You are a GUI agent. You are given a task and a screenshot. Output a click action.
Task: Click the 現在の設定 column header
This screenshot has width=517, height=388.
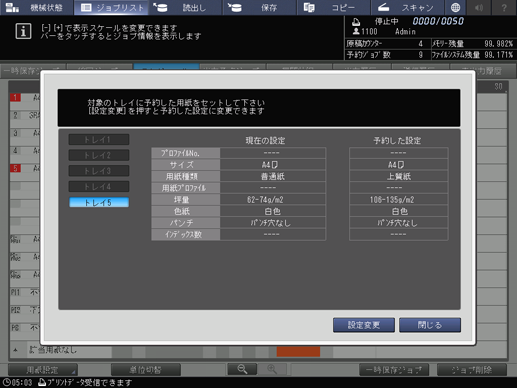(x=265, y=140)
